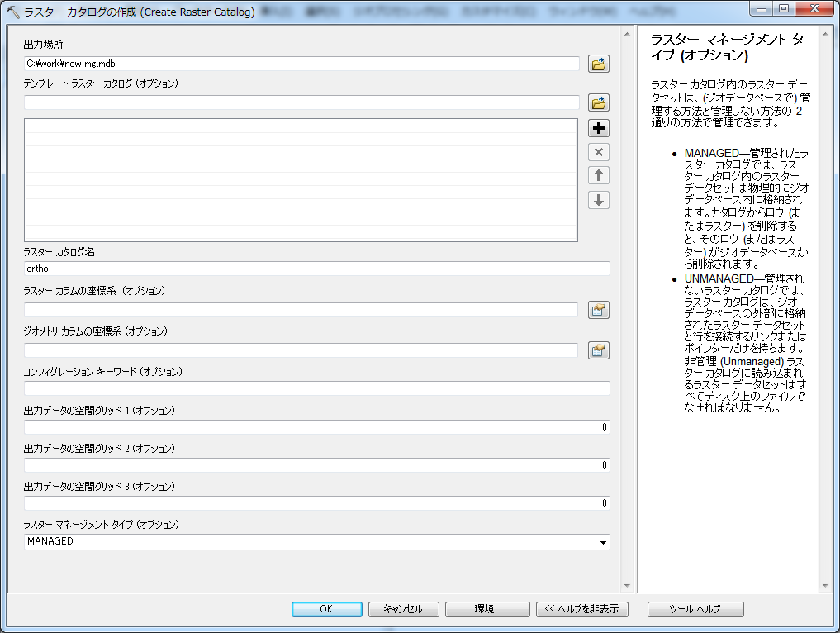Click the キャンセル button
Screen dimensions: 840x633
pyautogui.click(x=403, y=609)
